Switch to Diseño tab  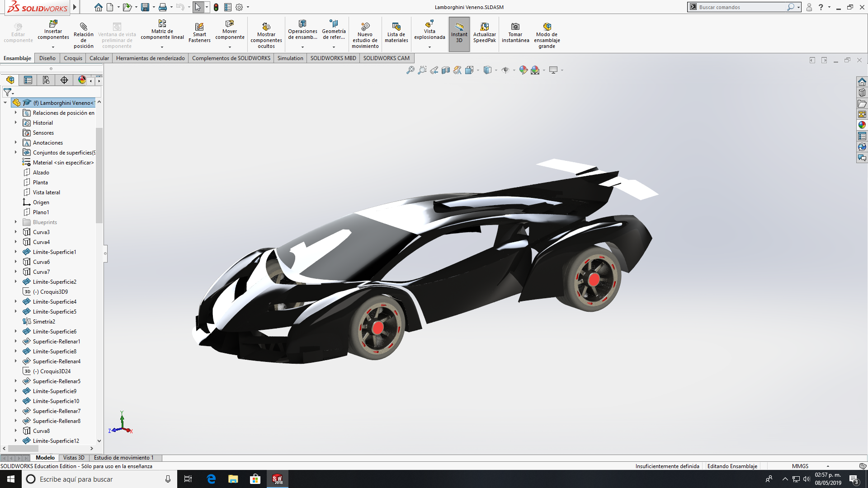tap(47, 58)
